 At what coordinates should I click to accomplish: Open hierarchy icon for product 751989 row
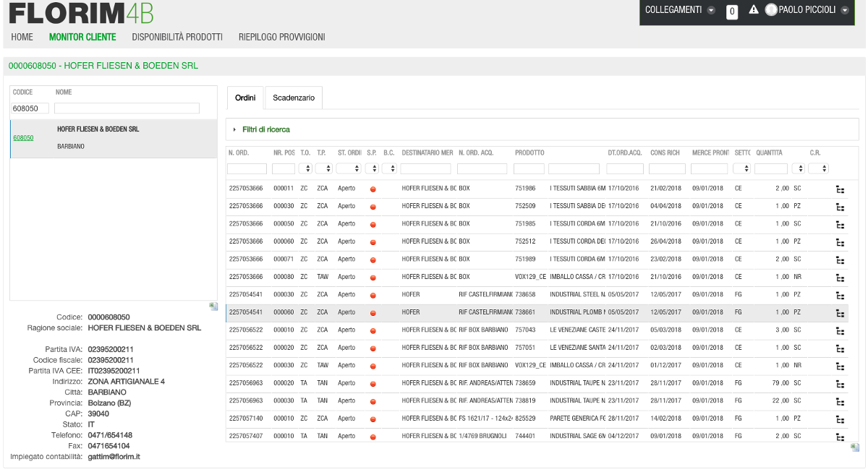tap(840, 259)
